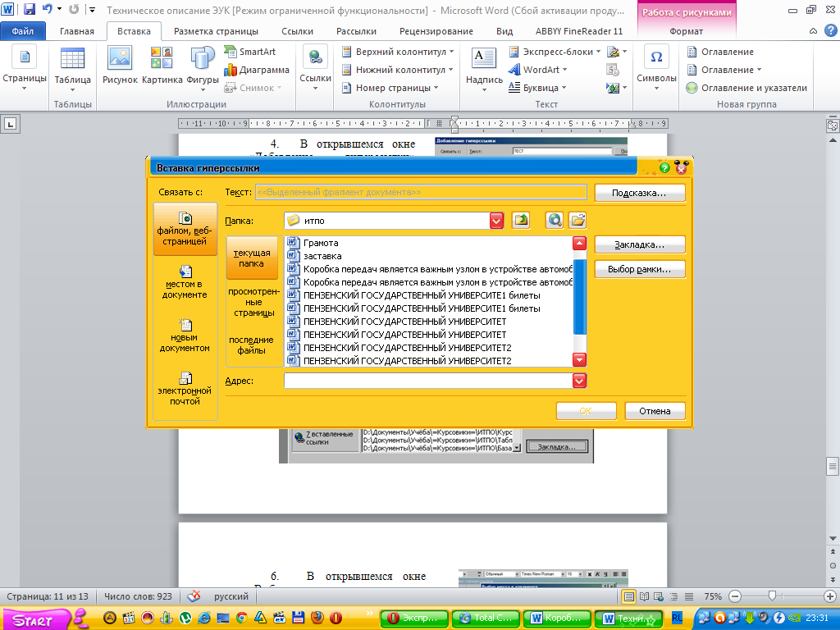Toggle the vertical ruler button above scrollbar

pos(833,126)
